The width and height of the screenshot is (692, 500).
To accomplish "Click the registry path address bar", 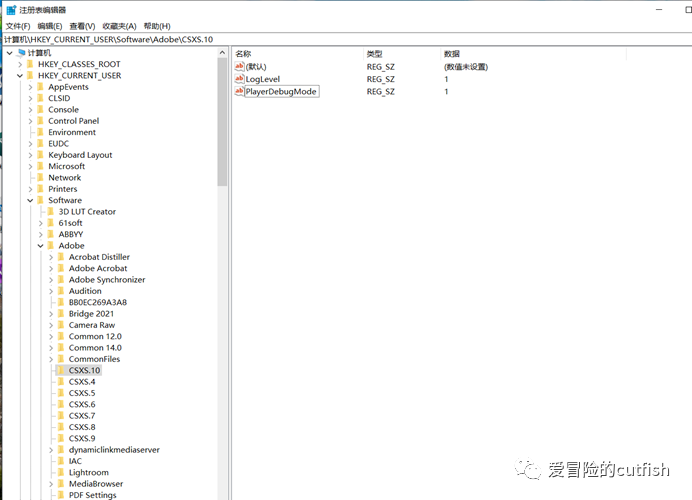I will pos(347,39).
